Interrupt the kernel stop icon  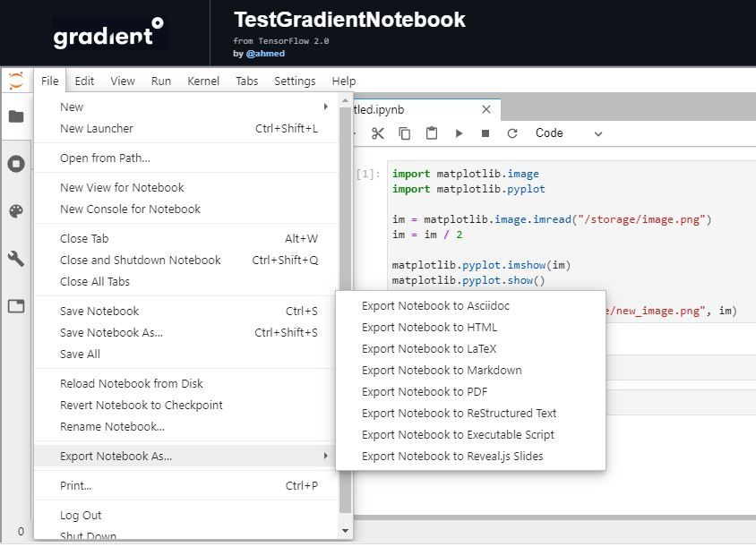click(x=485, y=133)
